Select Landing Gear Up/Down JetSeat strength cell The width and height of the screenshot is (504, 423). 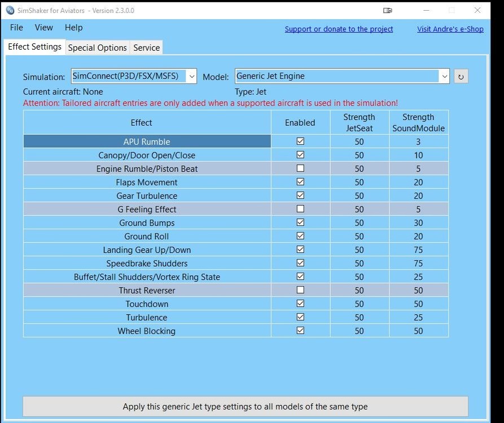tap(359, 250)
